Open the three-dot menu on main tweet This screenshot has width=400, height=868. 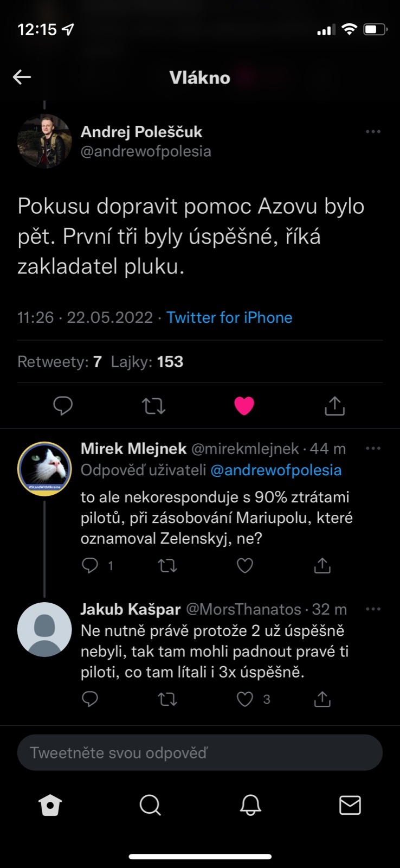373,132
